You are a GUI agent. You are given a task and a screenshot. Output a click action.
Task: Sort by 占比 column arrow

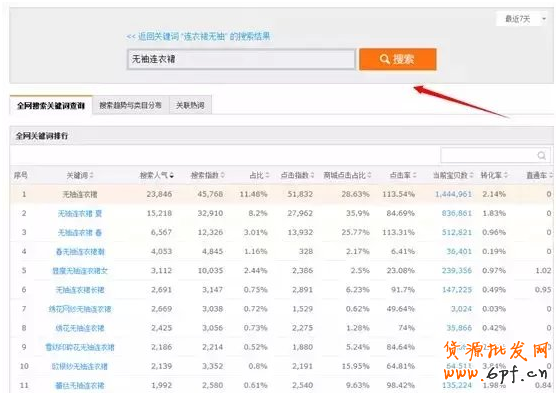click(x=267, y=175)
